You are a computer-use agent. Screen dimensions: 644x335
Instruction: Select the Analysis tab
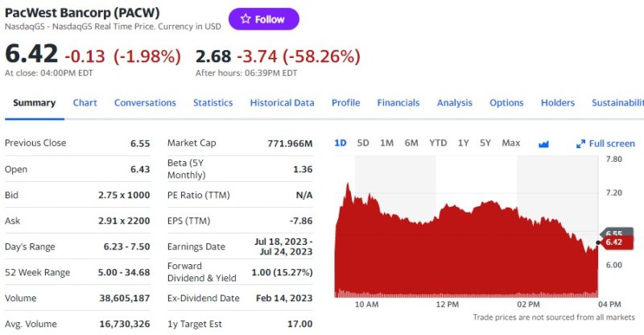tap(455, 103)
